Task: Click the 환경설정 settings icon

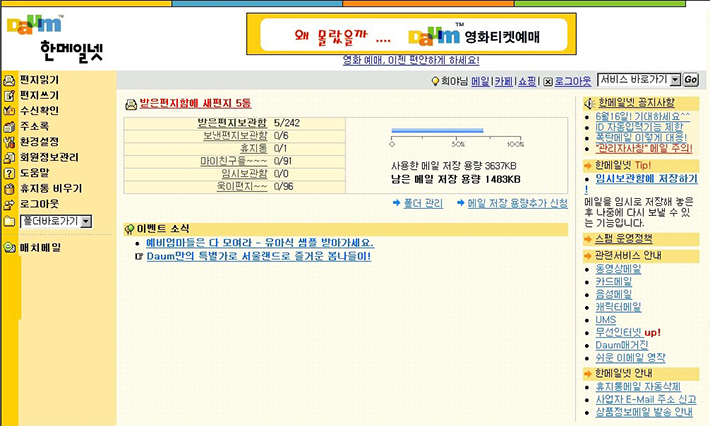Action: coord(9,142)
